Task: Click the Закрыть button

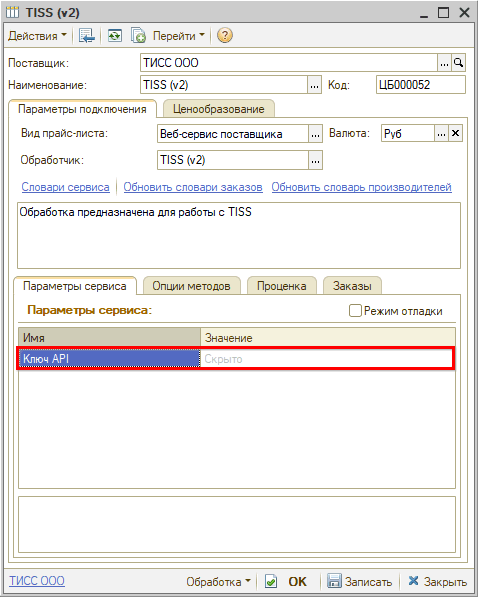Action: pyautogui.click(x=437, y=581)
